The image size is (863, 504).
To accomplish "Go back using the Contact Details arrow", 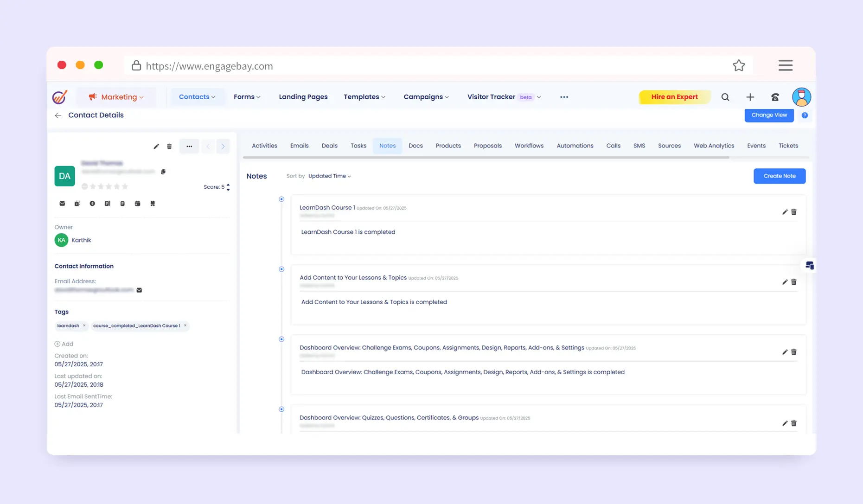I will [x=58, y=115].
